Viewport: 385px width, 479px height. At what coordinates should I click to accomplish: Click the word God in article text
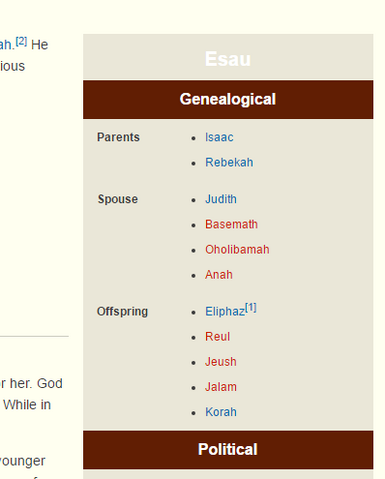click(x=50, y=383)
